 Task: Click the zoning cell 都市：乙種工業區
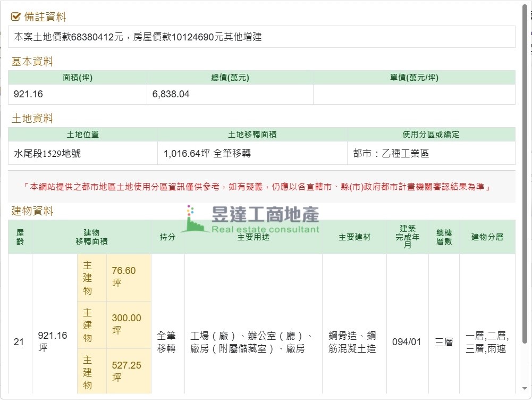point(391,154)
